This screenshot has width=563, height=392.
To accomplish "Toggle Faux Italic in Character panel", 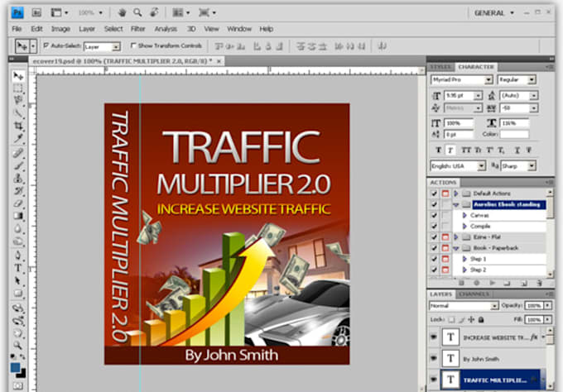I will [x=450, y=150].
